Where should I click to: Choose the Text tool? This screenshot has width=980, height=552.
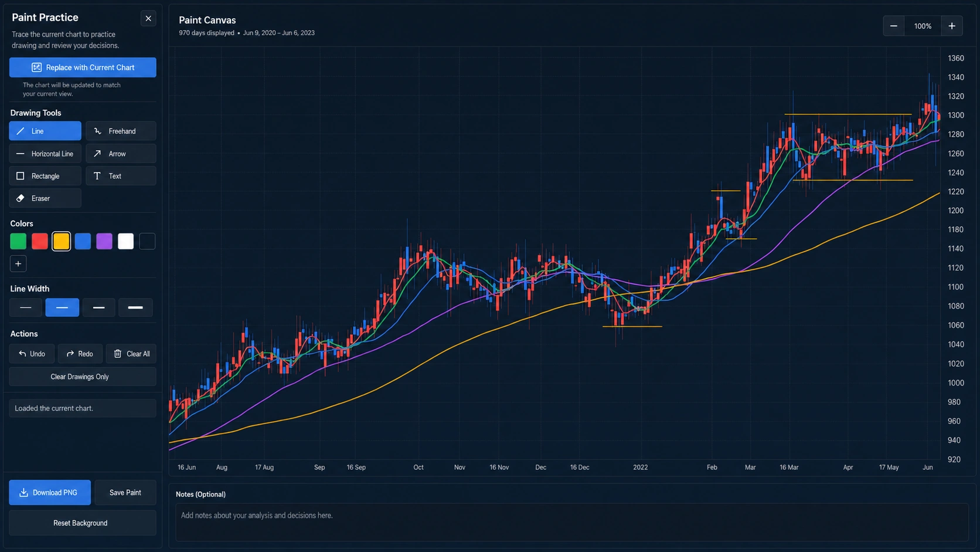pyautogui.click(x=121, y=176)
